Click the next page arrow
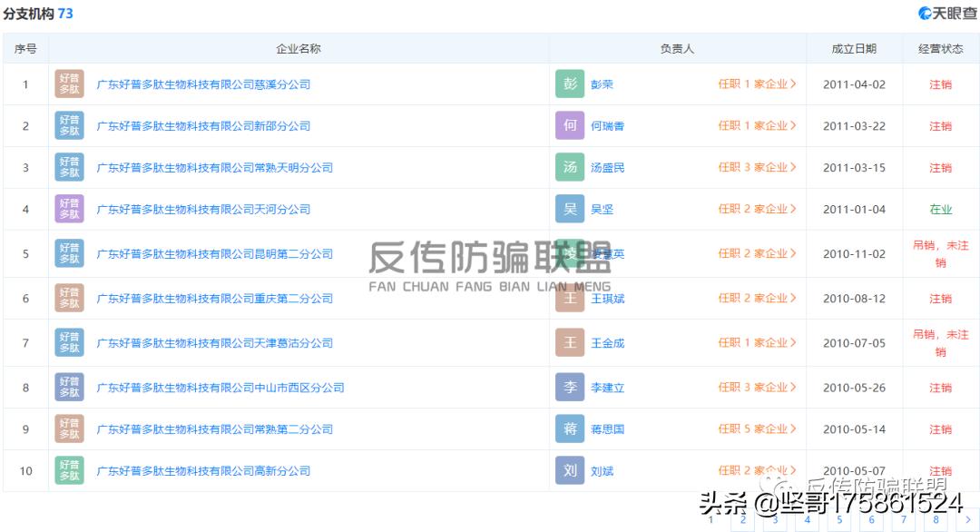Screen dimensions: 980x532 click(x=967, y=520)
